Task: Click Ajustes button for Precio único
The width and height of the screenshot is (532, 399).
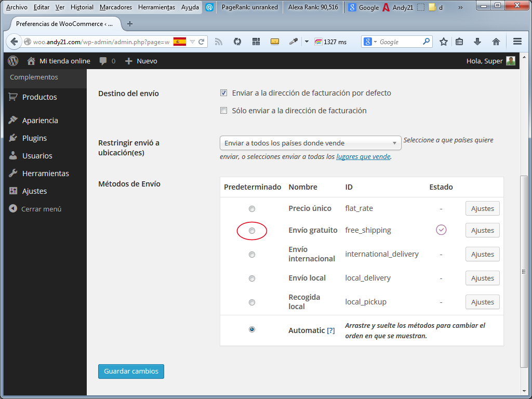Action: click(x=483, y=208)
